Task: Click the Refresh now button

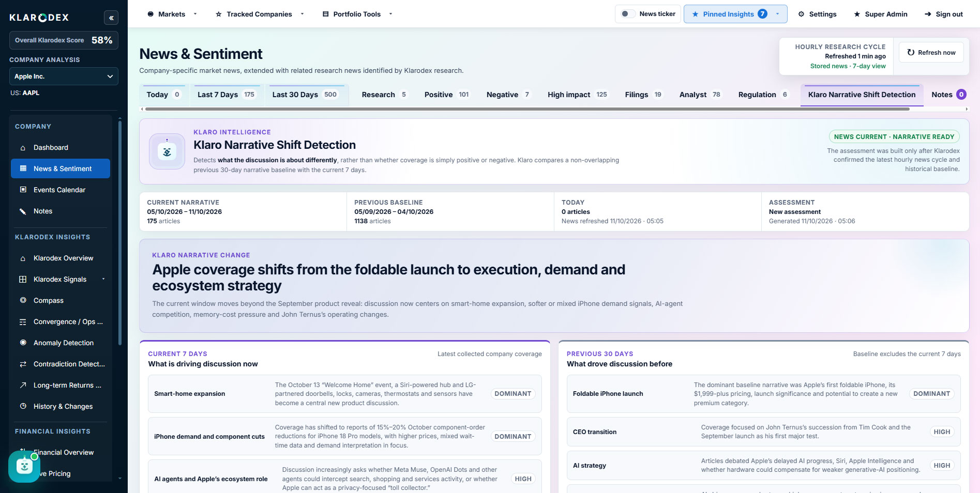Action: [x=931, y=52]
